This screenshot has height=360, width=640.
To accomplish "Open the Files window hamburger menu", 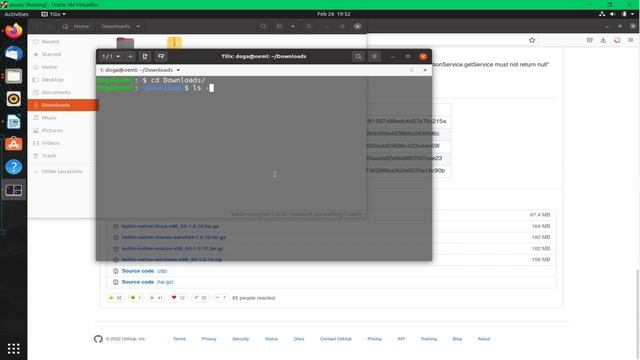I will click(309, 26).
